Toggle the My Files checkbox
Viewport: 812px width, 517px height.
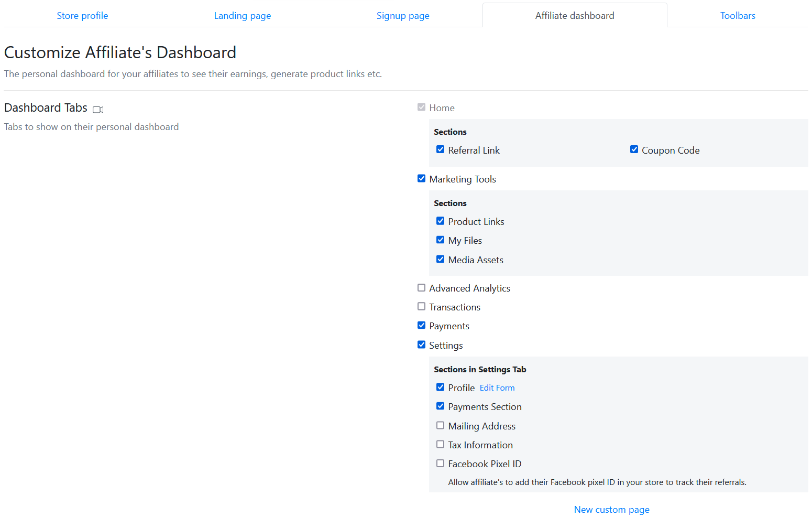tap(441, 240)
